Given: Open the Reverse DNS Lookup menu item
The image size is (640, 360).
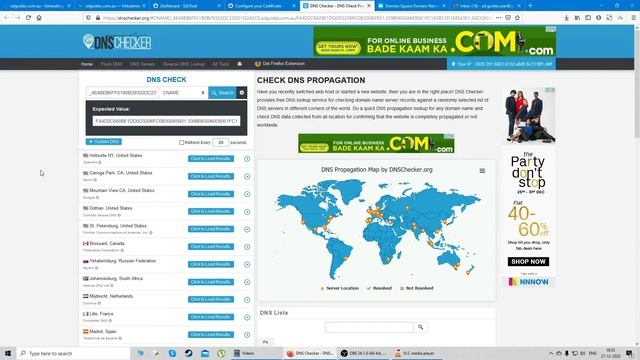Looking at the screenshot, I should [183, 64].
